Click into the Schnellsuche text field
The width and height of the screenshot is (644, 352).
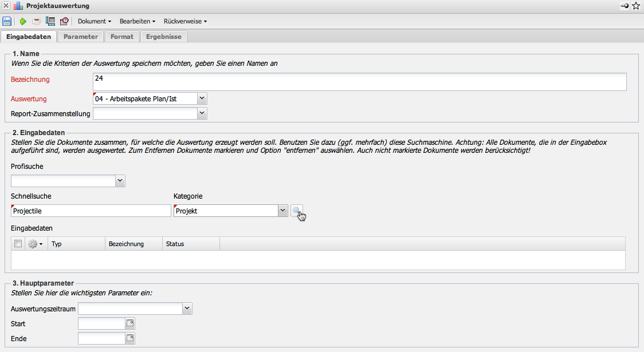click(91, 211)
